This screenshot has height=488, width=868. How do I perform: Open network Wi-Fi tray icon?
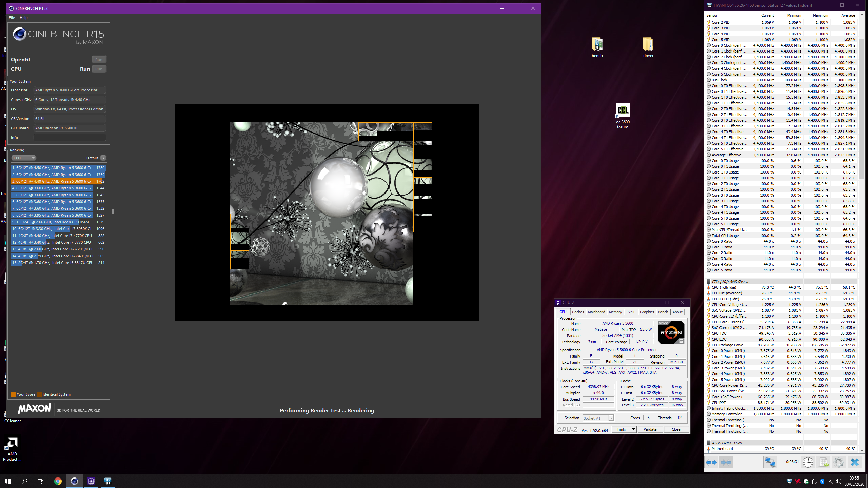click(x=830, y=481)
